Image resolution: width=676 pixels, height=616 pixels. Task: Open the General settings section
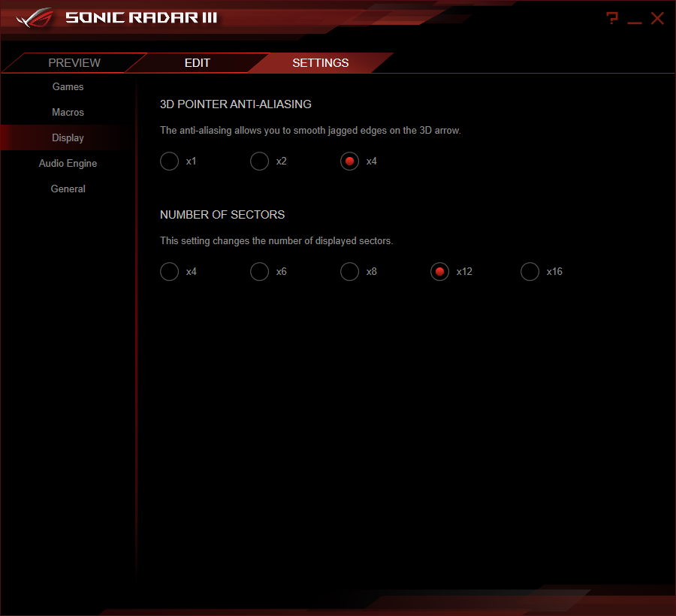[68, 189]
